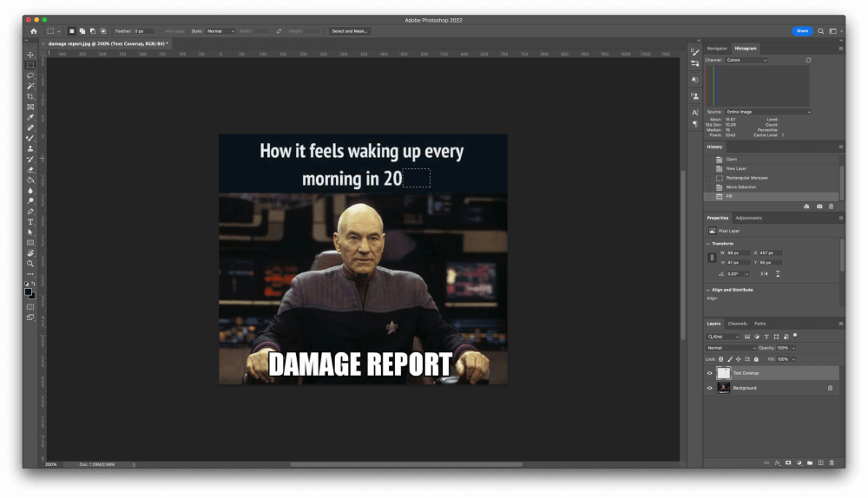Toggle visibility of the Background layer
Viewport: 868px width, 498px height.
[709, 388]
